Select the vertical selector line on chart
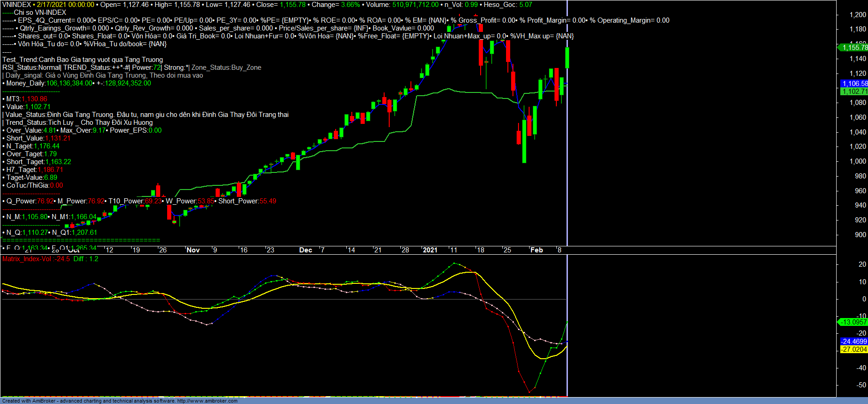 click(567, 139)
